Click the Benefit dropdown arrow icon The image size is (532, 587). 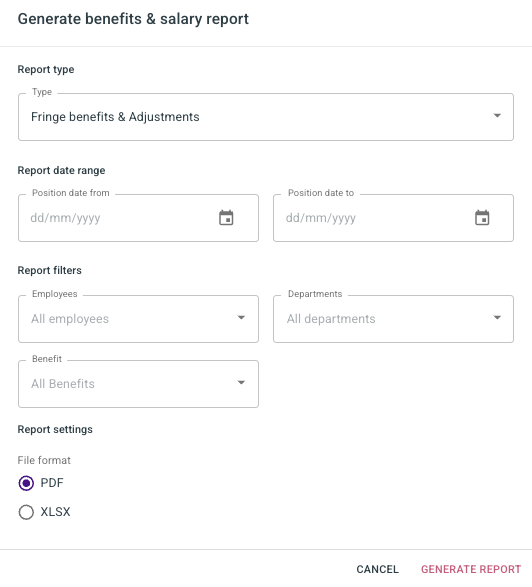241,383
